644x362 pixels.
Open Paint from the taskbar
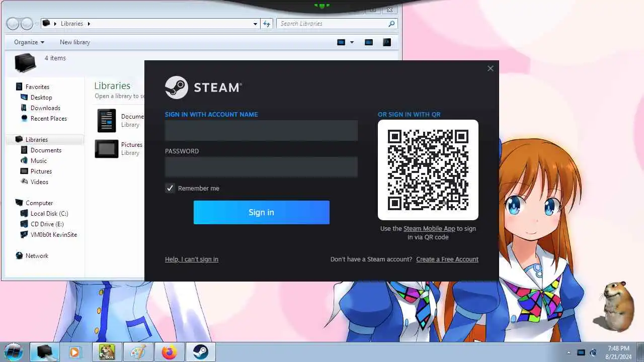[x=137, y=352]
